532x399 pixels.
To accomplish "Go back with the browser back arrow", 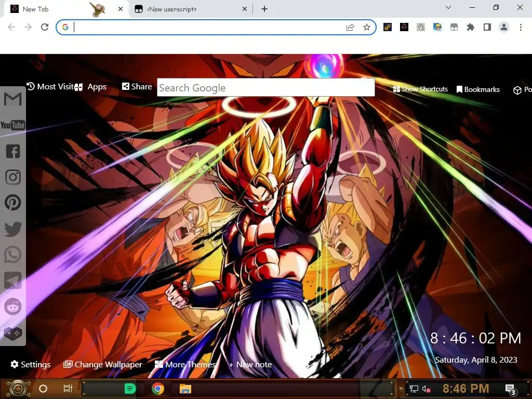I will 11,27.
